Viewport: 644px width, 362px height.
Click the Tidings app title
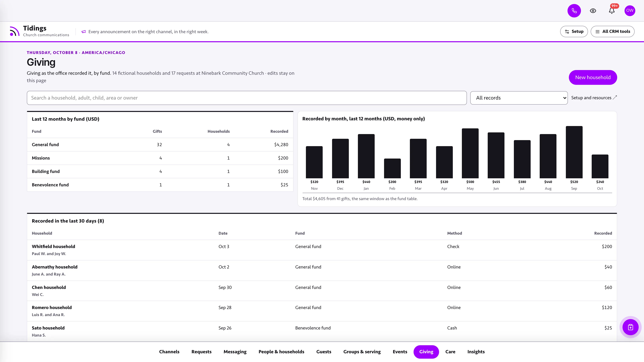point(35,28)
